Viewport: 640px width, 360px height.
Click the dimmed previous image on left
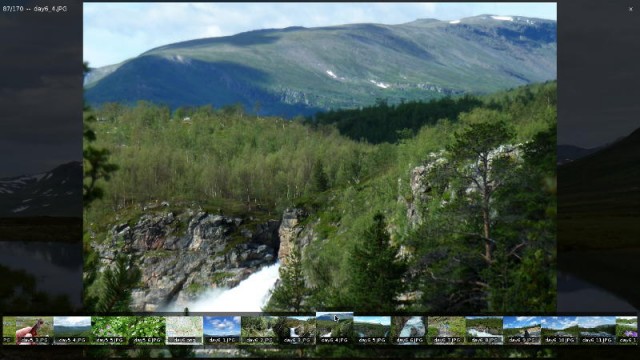41,163
